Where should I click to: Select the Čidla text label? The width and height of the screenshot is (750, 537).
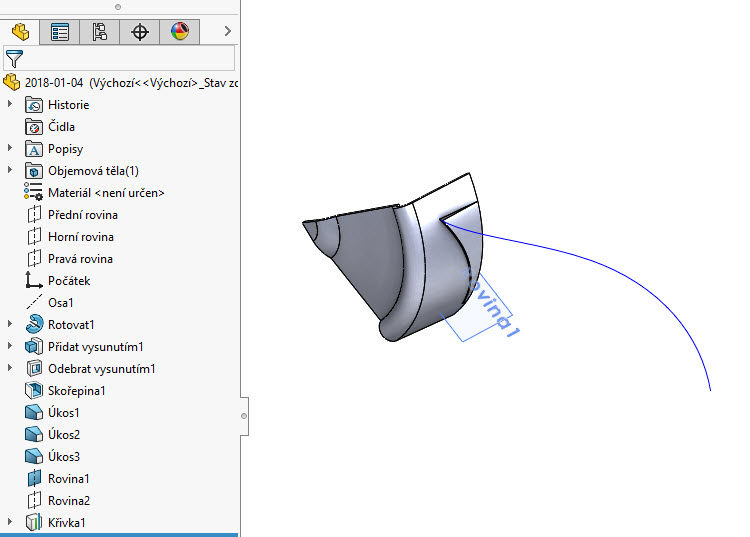[61, 127]
